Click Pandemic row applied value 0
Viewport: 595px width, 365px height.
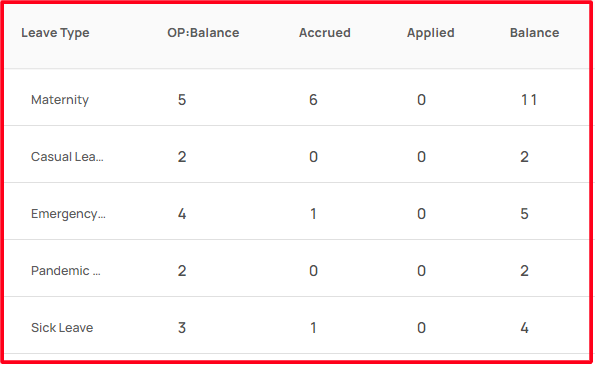[421, 271]
